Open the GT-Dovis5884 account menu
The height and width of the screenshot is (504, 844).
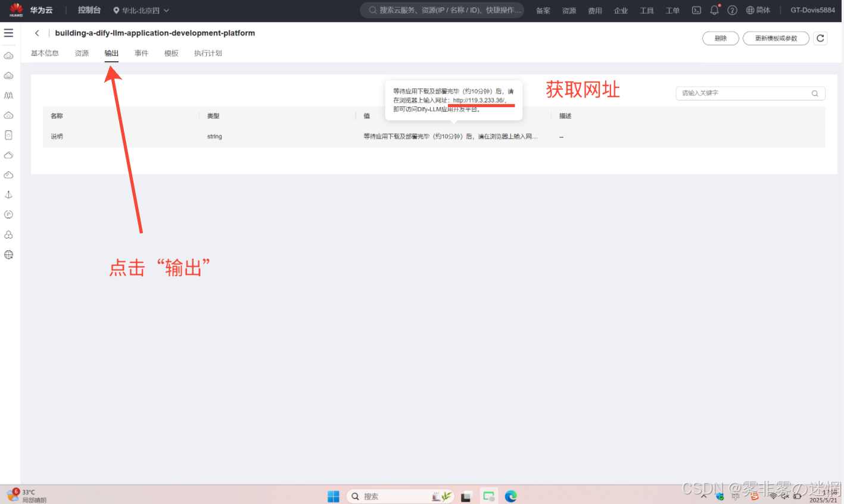point(812,10)
